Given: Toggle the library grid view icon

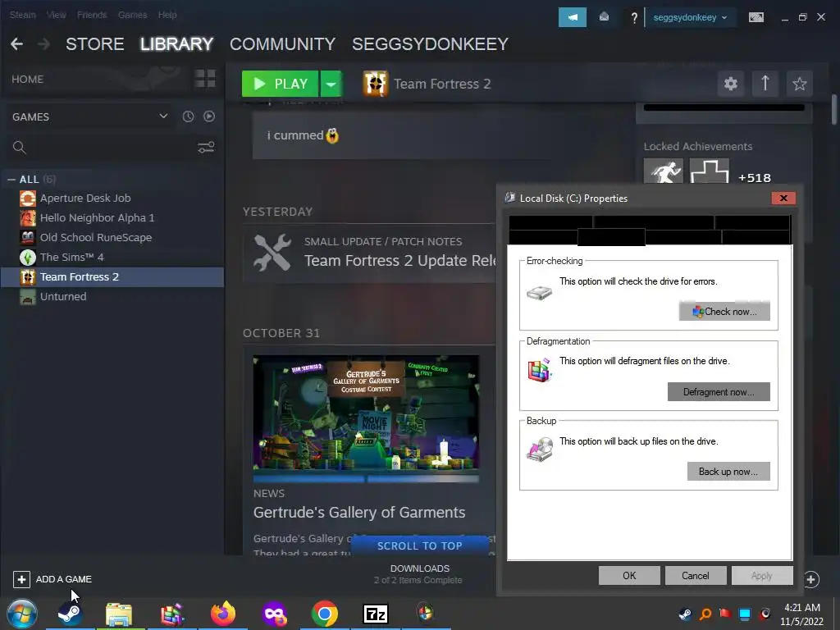Looking at the screenshot, I should (205, 79).
